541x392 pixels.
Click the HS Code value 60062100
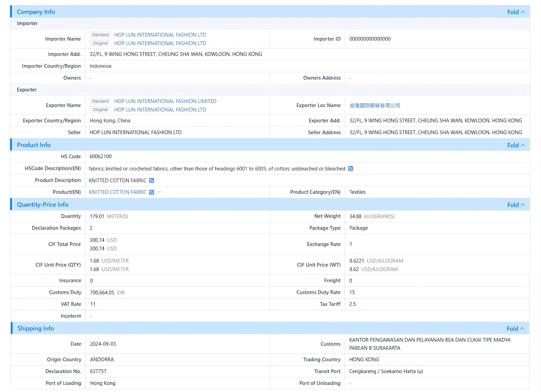click(x=101, y=157)
